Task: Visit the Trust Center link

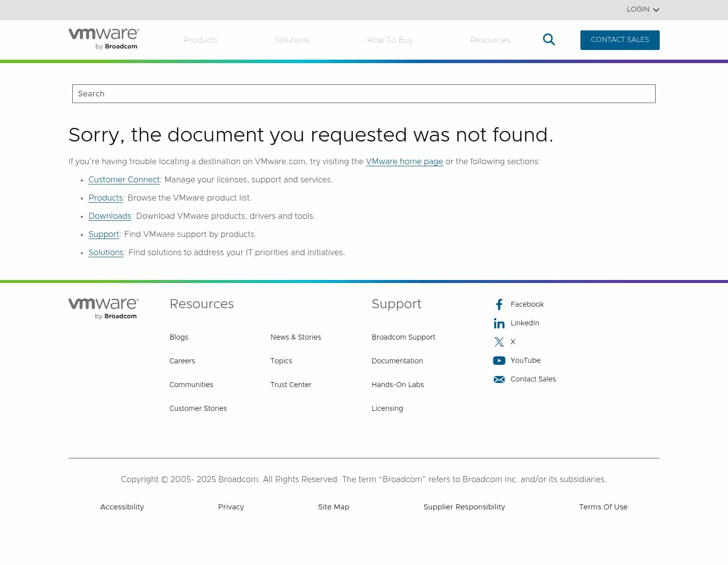Action: [x=291, y=385]
